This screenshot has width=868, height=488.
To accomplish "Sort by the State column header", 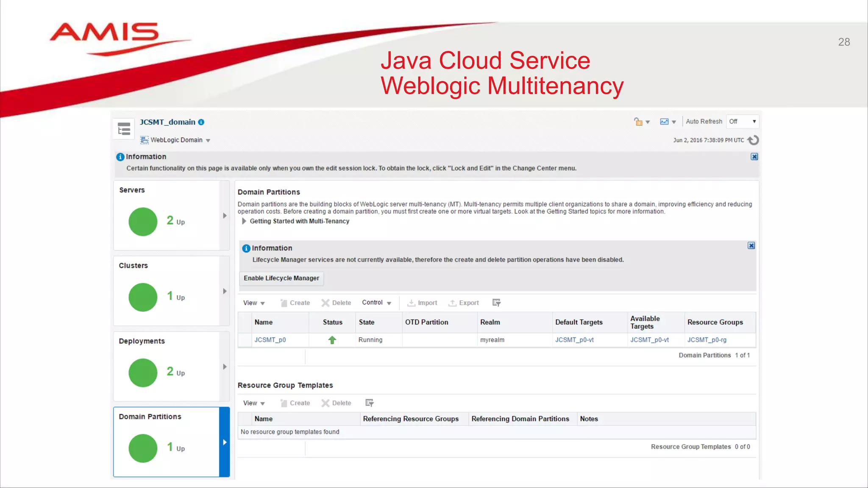I will coord(378,322).
